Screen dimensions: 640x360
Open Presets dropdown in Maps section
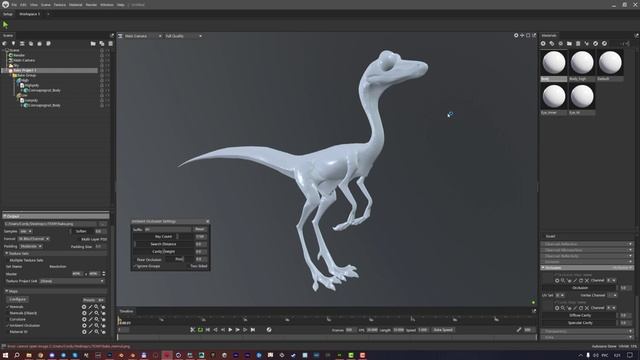pos(93,300)
